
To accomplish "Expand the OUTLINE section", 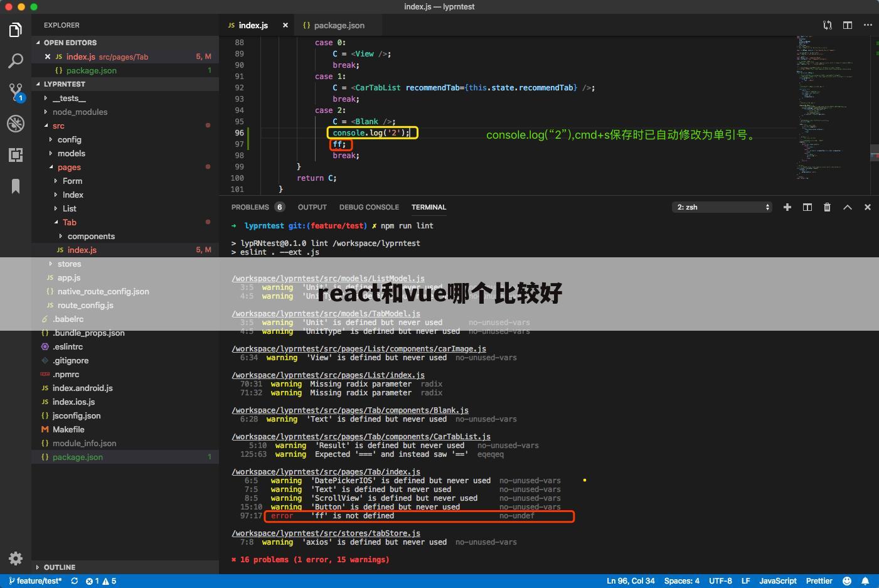I will click(x=125, y=567).
